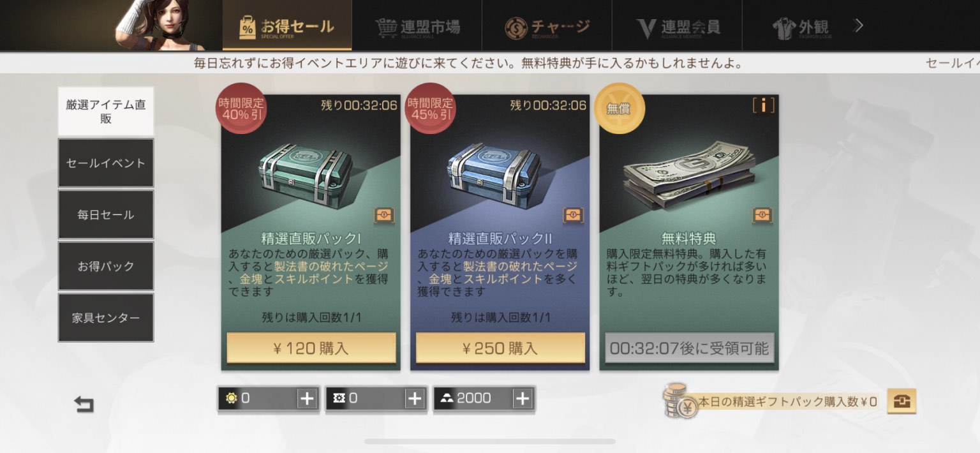Open chest contents icon on 無料特典 card
The image size is (980, 453).
point(762,216)
